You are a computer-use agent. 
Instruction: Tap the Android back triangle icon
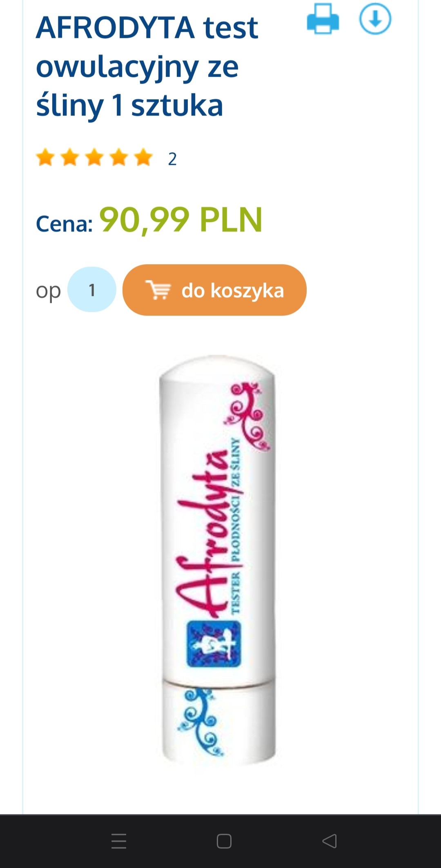tap(330, 841)
